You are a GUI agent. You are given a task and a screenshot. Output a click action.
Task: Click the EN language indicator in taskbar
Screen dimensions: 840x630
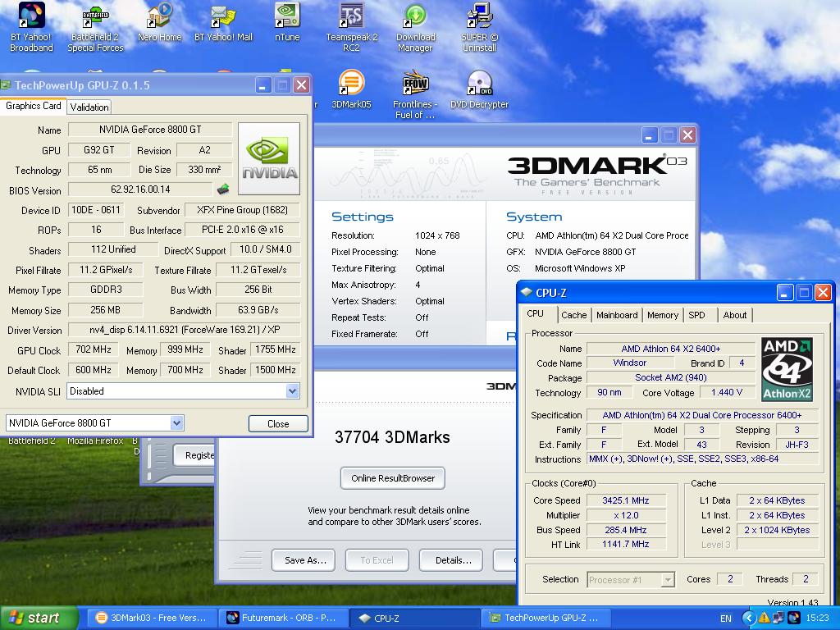(726, 619)
